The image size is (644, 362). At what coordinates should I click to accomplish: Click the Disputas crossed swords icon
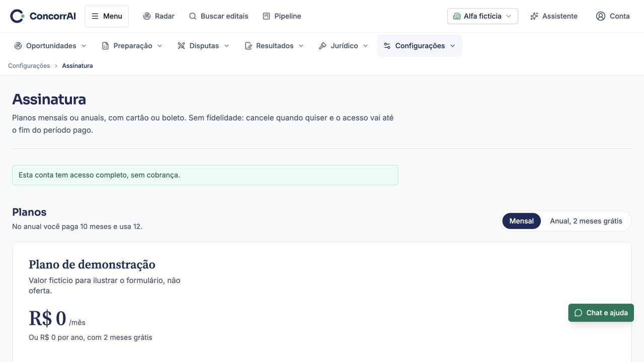[182, 46]
